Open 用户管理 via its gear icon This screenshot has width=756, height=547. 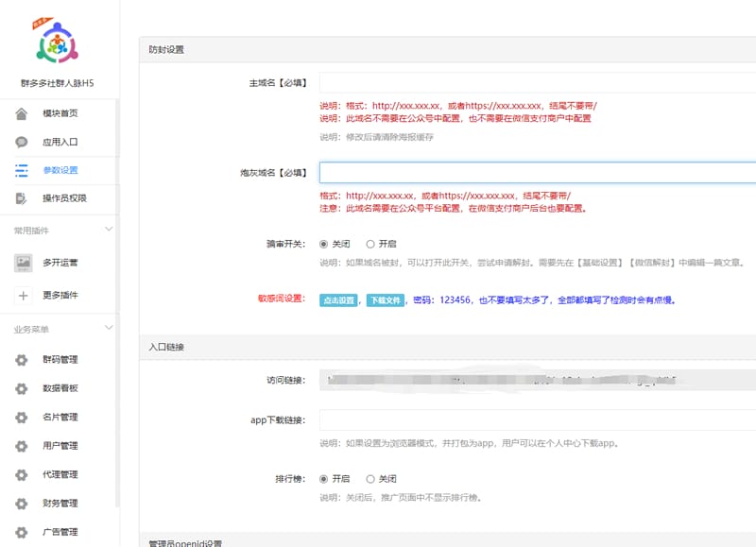click(21, 445)
